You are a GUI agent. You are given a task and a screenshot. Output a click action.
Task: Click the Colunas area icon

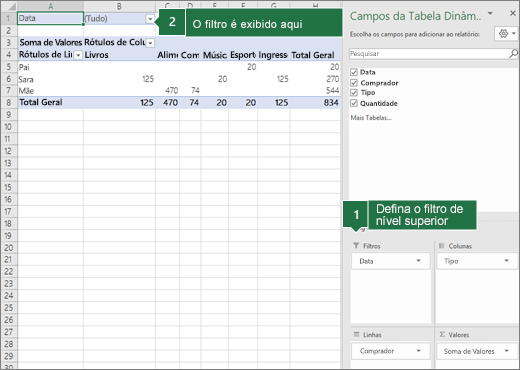coord(442,246)
